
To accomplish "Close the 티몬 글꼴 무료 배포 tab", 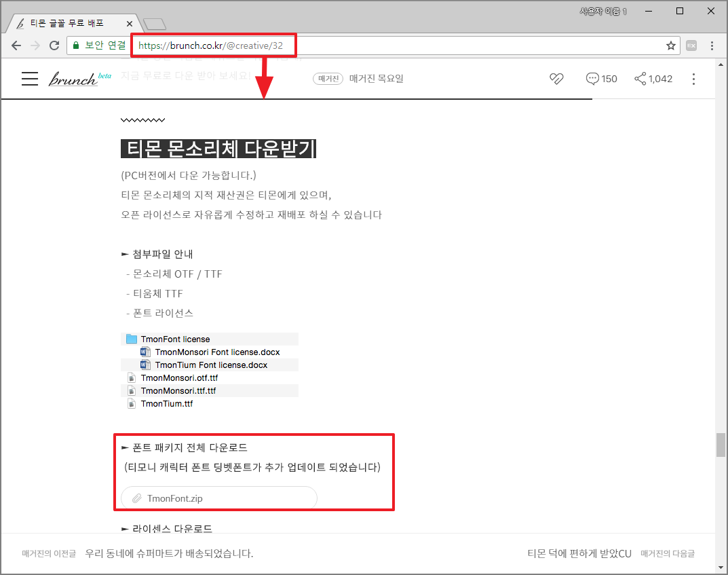I will click(130, 24).
